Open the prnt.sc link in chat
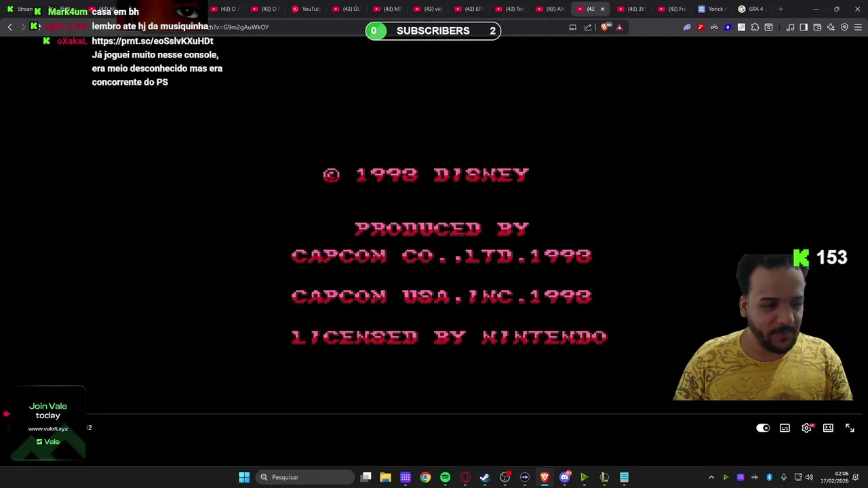 (153, 41)
